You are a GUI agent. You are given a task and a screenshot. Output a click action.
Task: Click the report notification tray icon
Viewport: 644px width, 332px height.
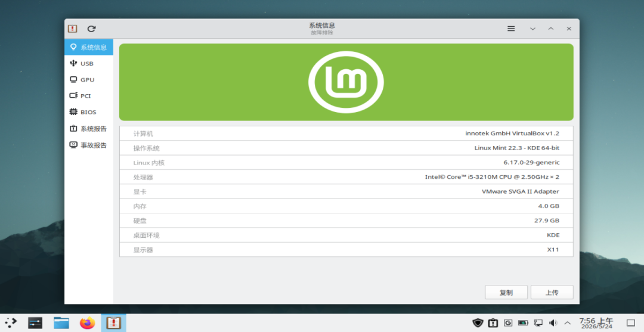pyautogui.click(x=493, y=323)
